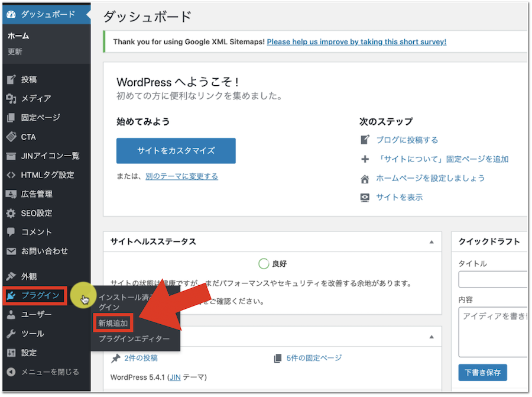The height and width of the screenshot is (397, 532).
Task: Click the ツール wrench icon
Action: pyautogui.click(x=11, y=334)
